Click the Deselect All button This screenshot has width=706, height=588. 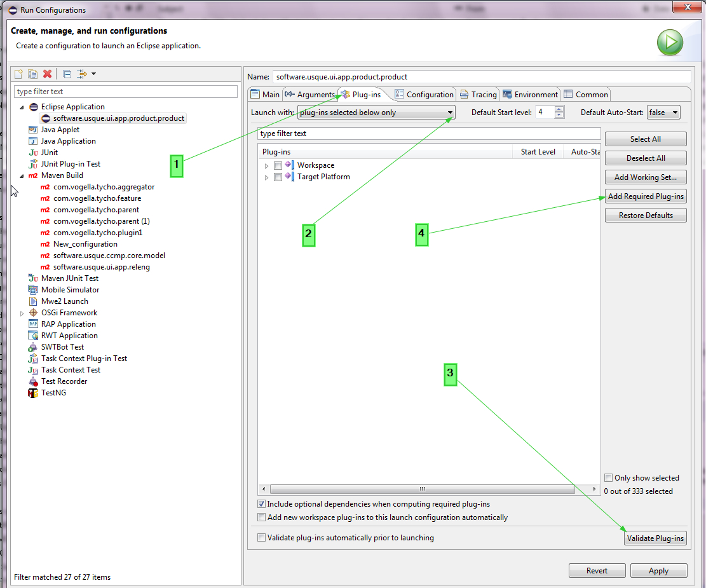pos(646,158)
